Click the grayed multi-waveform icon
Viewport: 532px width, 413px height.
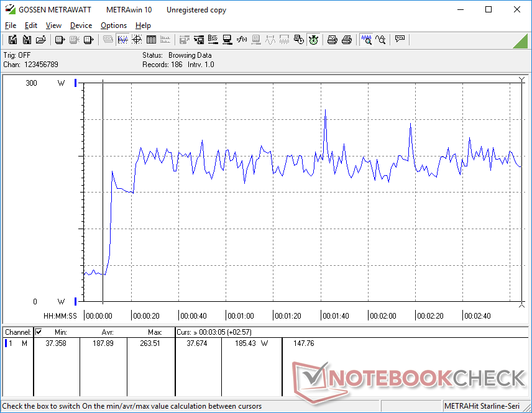pos(284,40)
